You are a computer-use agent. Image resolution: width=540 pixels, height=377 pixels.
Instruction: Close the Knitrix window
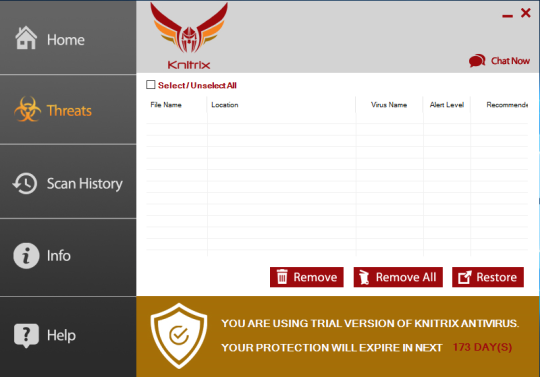pos(526,13)
